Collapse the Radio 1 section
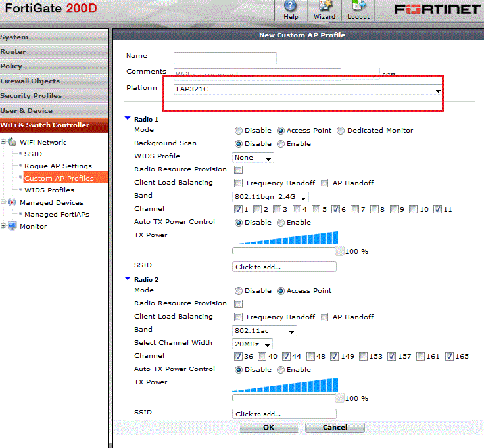Screen dimensions: 484x448 128,118
